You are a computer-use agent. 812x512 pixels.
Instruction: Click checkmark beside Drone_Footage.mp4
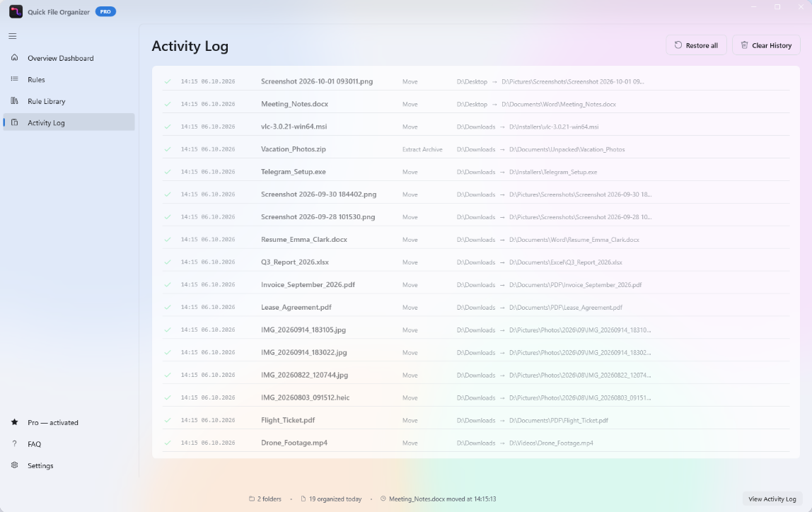(167, 443)
